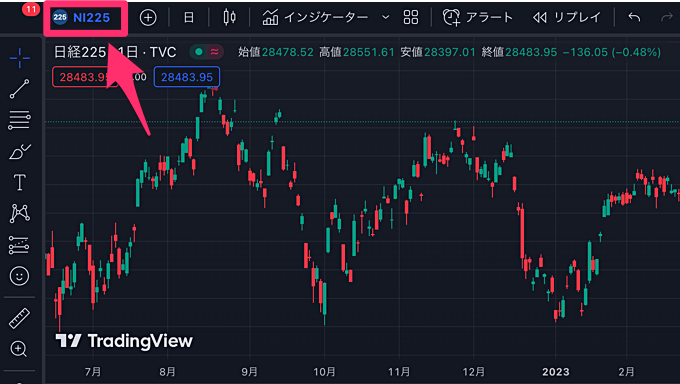Click the 9月 label on time axis

click(249, 372)
